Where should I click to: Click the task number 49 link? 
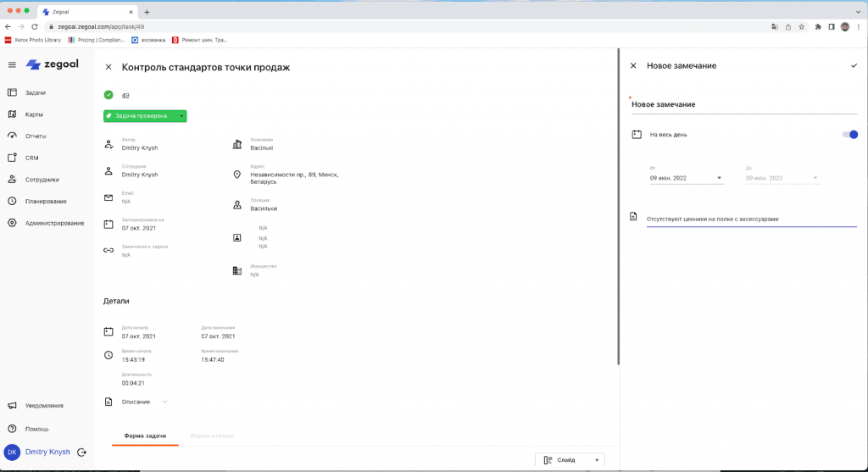(x=125, y=95)
